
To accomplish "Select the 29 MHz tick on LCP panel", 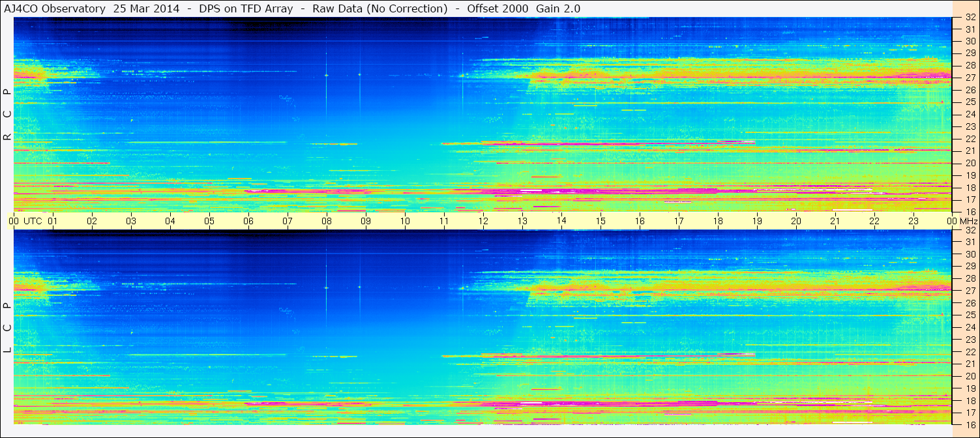I will point(970,267).
